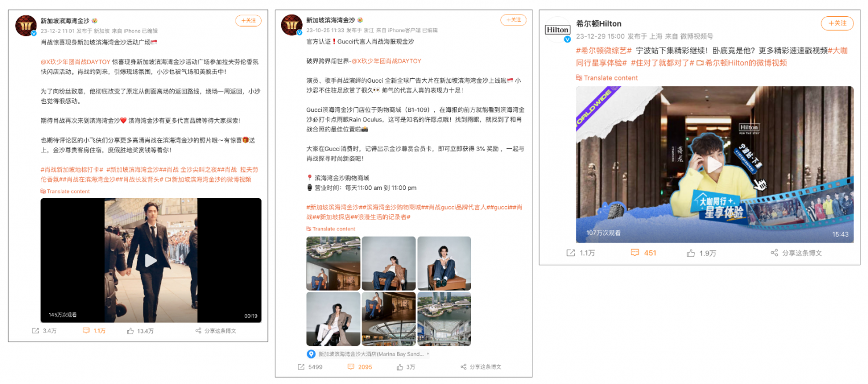Open the first photo thumbnail in Gucci post
Screen dimensions: 868x384
coord(333,263)
